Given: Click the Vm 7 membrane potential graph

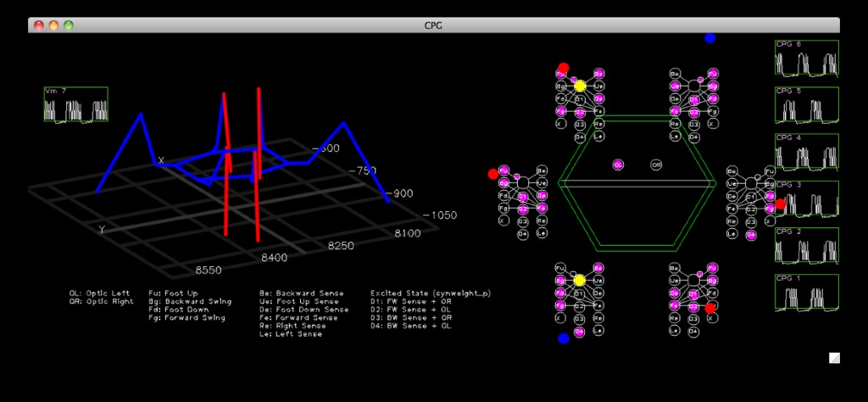Looking at the screenshot, I should (76, 105).
